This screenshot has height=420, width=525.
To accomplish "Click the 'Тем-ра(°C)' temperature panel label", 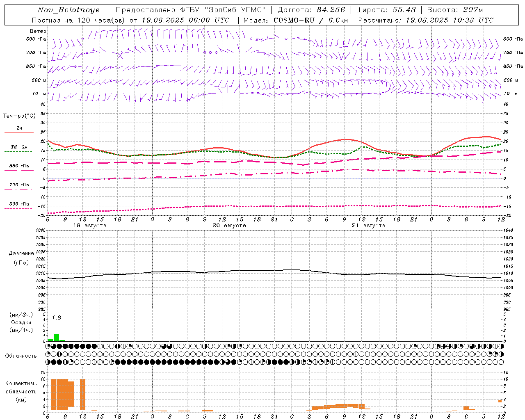I will pos(19,116).
